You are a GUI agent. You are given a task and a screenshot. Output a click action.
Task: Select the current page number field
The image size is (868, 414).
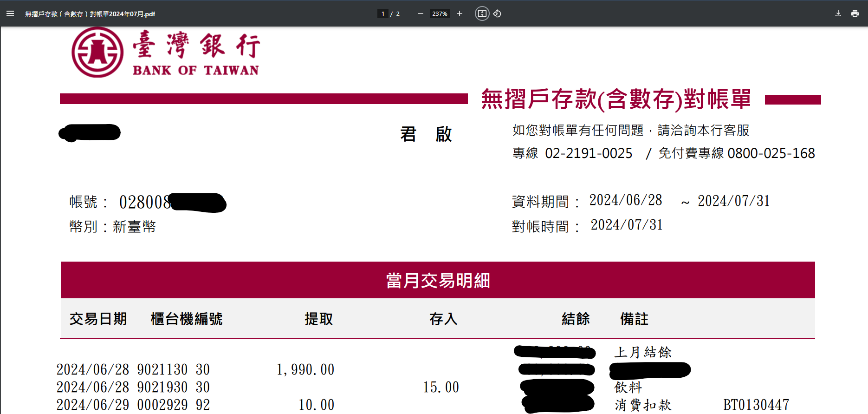coord(383,13)
